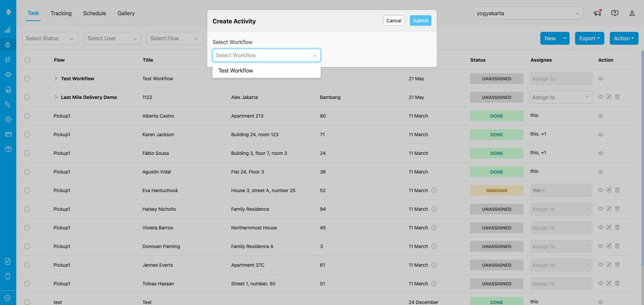Tick the Fábio Sousa row checkbox
The width and height of the screenshot is (644, 305).
click(27, 153)
